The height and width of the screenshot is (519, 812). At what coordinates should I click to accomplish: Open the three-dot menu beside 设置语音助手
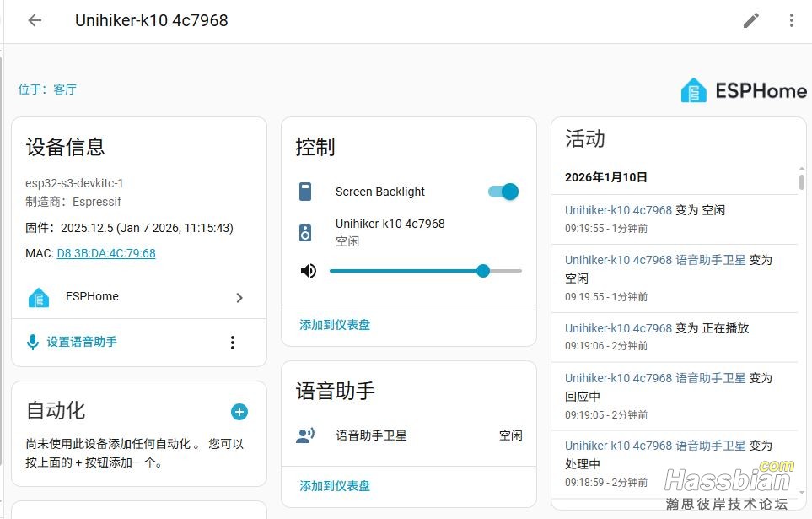pyautogui.click(x=233, y=342)
